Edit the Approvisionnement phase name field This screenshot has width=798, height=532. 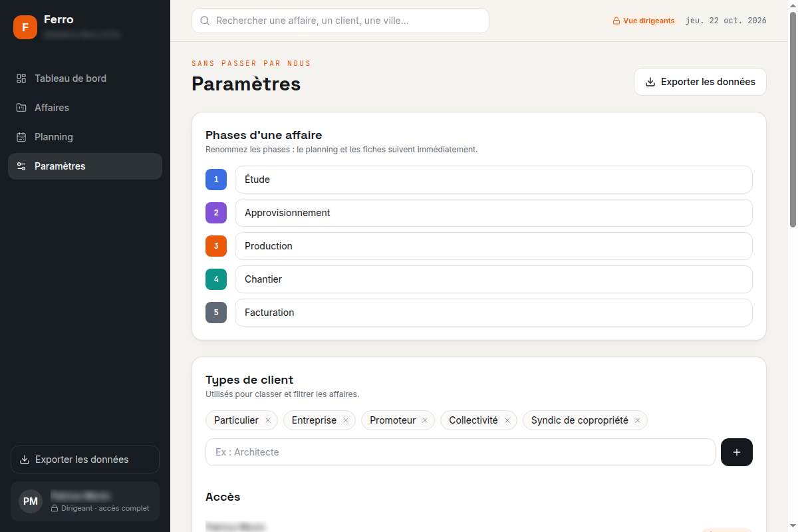coord(493,213)
